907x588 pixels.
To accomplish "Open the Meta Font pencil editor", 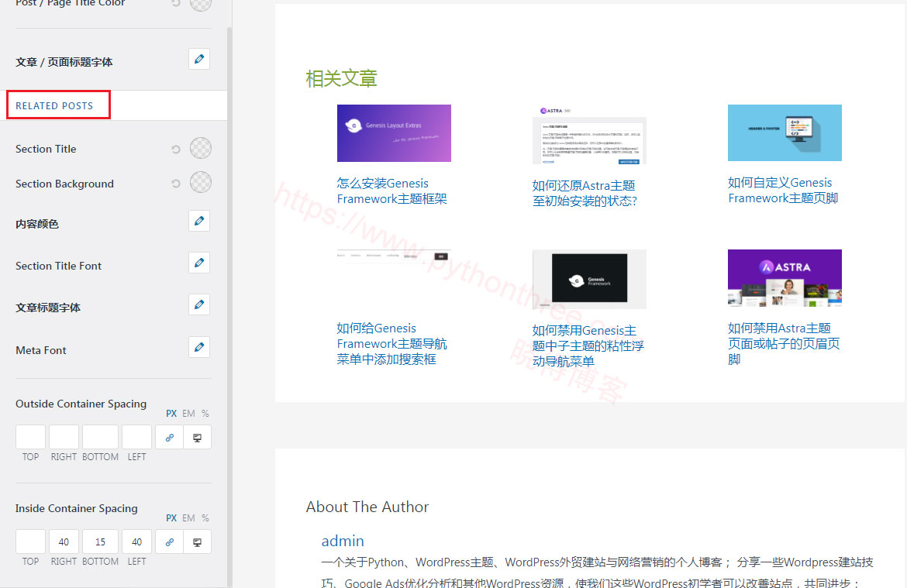I will click(x=199, y=347).
